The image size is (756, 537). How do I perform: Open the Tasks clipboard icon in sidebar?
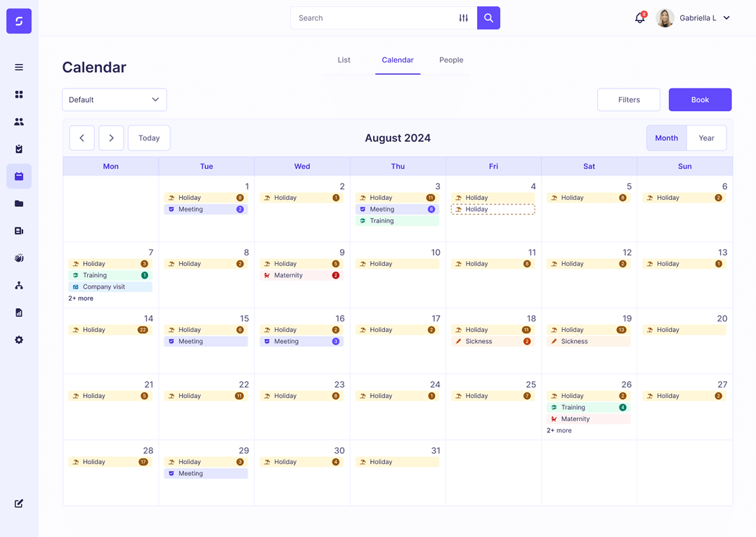pos(19,149)
